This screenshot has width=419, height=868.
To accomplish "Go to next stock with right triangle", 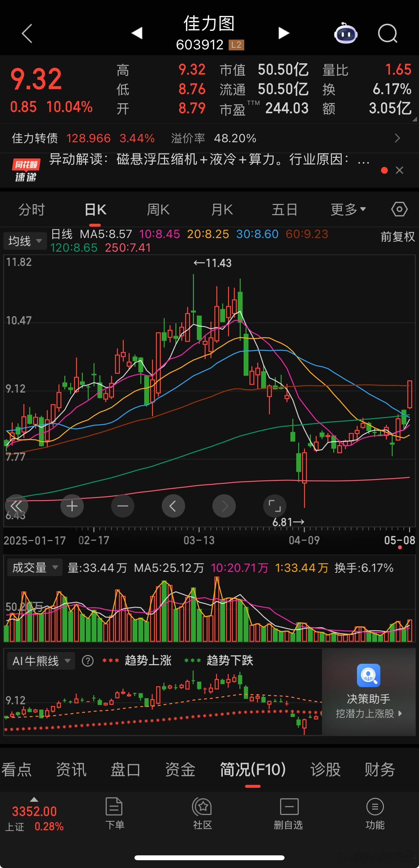I will (284, 33).
